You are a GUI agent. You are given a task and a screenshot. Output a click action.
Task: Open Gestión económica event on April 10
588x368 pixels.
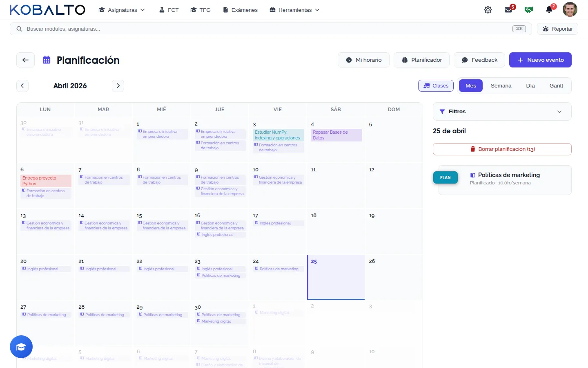(x=278, y=180)
